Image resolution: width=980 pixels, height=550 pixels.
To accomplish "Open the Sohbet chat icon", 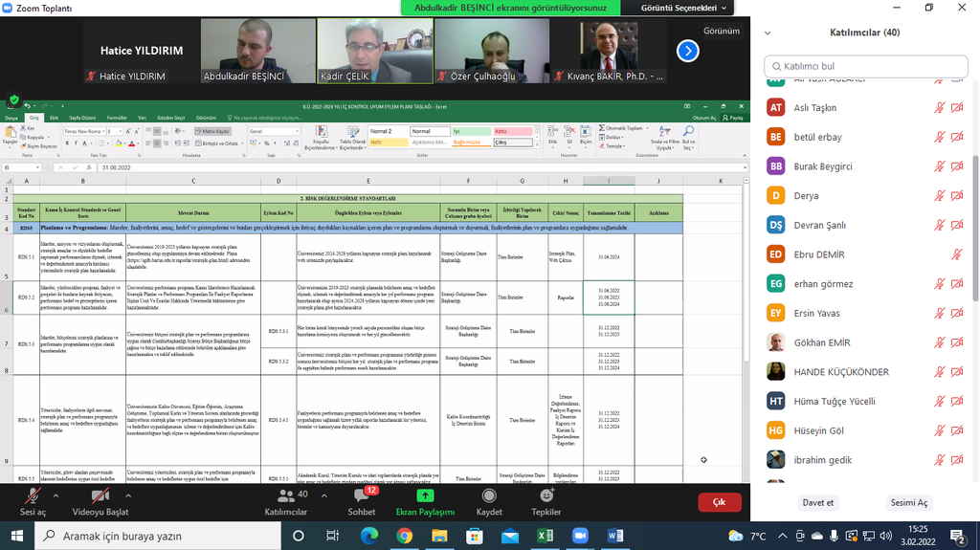I will point(361,496).
